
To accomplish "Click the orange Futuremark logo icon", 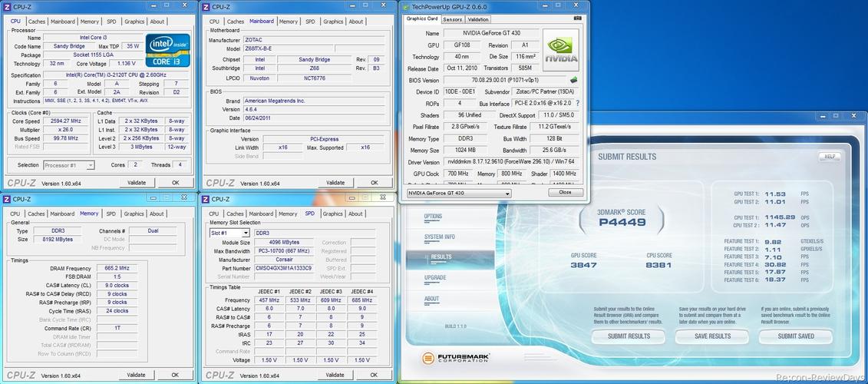I will point(428,359).
